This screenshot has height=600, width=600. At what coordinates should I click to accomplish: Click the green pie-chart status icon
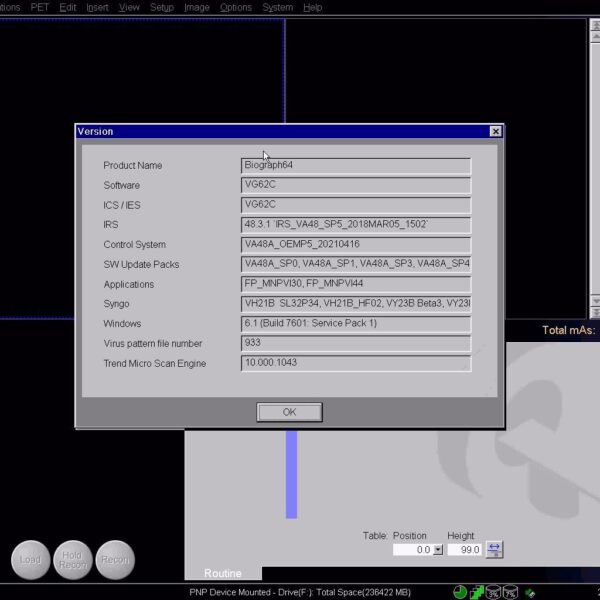click(460, 592)
